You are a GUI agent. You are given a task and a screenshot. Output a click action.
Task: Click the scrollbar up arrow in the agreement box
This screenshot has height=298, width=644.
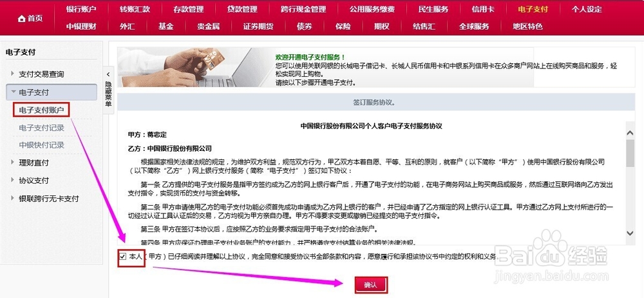tap(630, 133)
